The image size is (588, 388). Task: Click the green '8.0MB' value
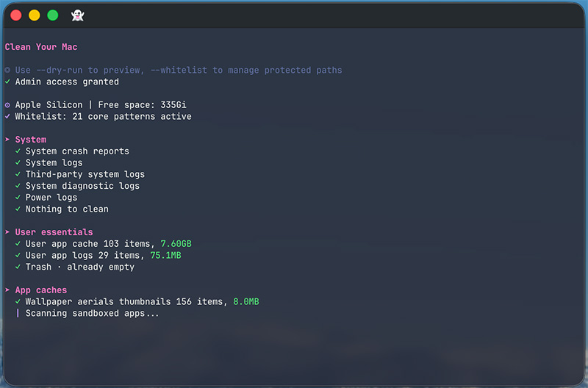(246, 302)
